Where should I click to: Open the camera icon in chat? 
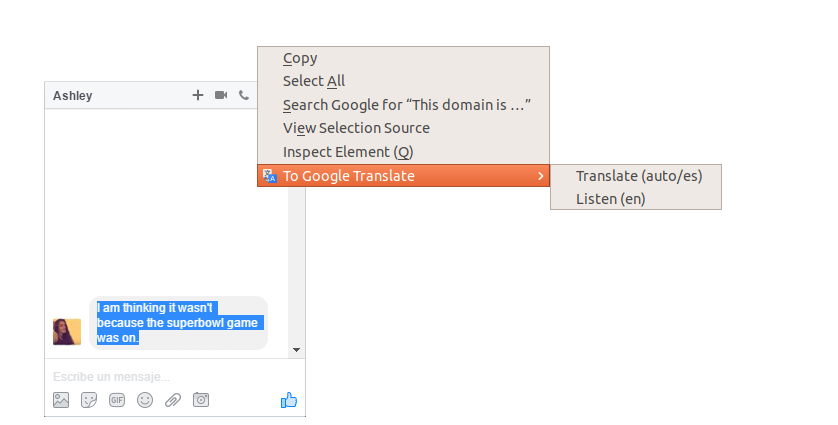201,400
